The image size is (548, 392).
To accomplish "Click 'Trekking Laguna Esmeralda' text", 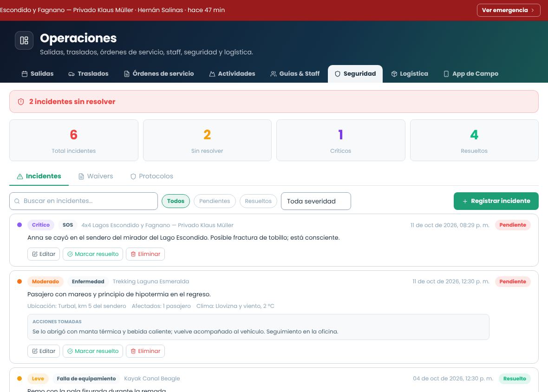I will point(151,281).
